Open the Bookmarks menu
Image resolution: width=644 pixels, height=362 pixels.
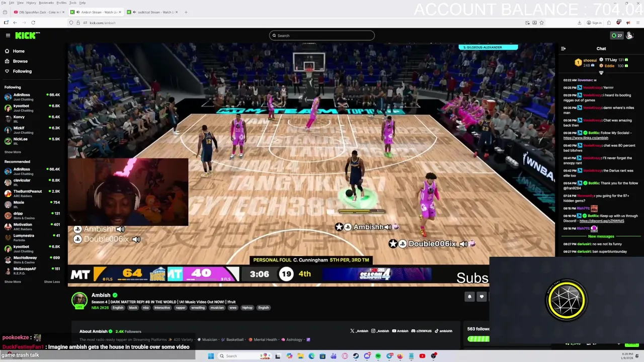click(x=46, y=3)
